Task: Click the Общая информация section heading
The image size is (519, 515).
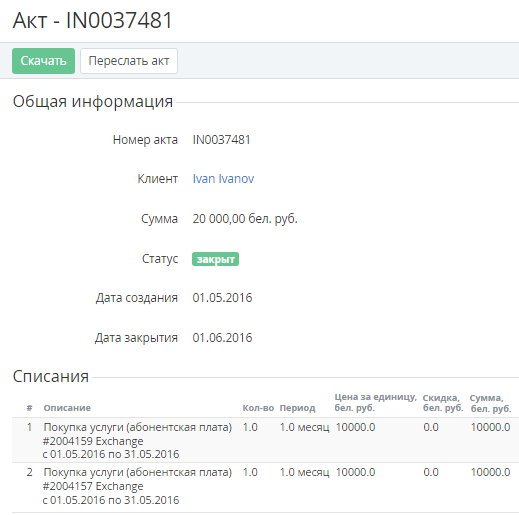Action: click(93, 101)
